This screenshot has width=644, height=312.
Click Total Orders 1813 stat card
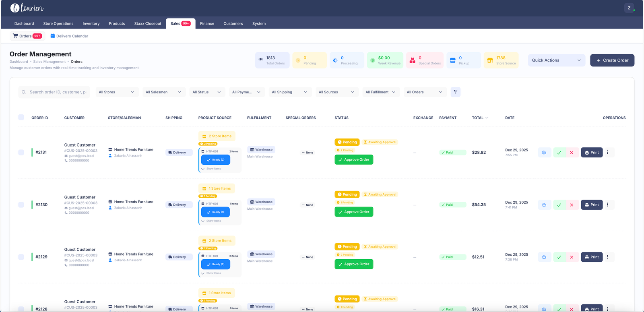[272, 60]
